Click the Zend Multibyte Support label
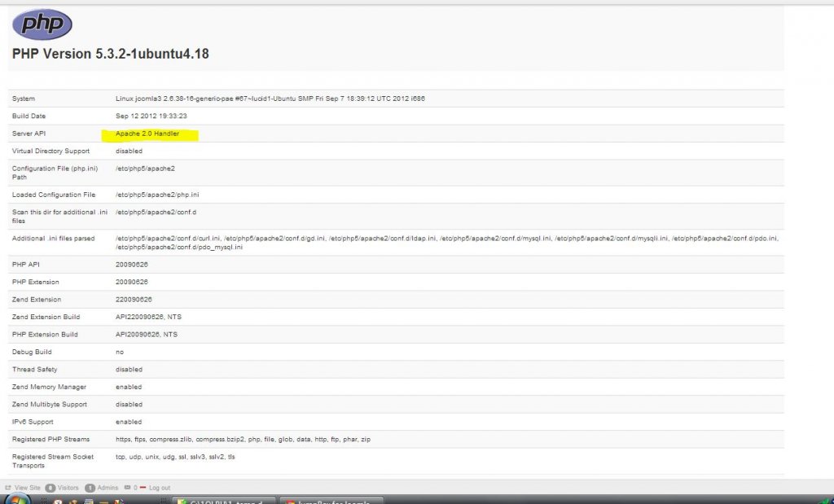834x504 pixels. 50,405
